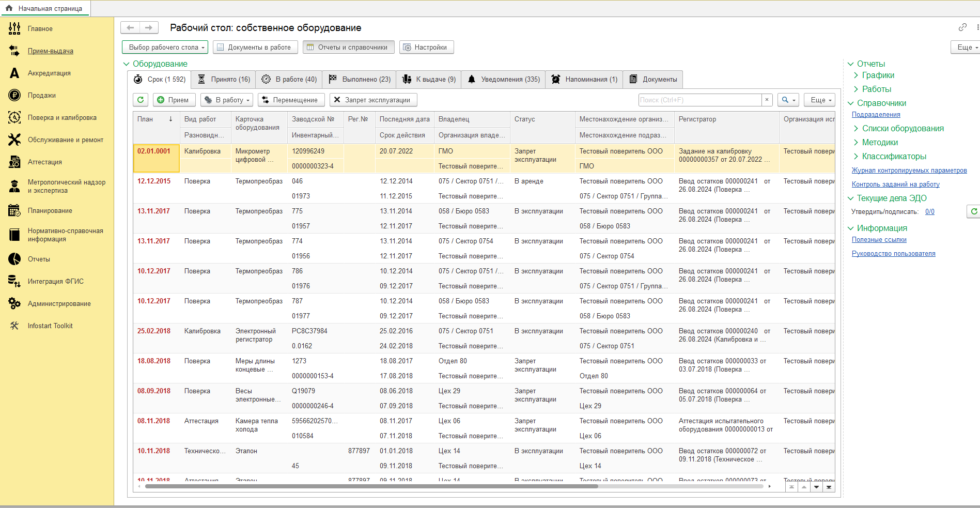The height and width of the screenshot is (508, 980).
Task: Click the home icon on start page tab
Action: [9, 8]
